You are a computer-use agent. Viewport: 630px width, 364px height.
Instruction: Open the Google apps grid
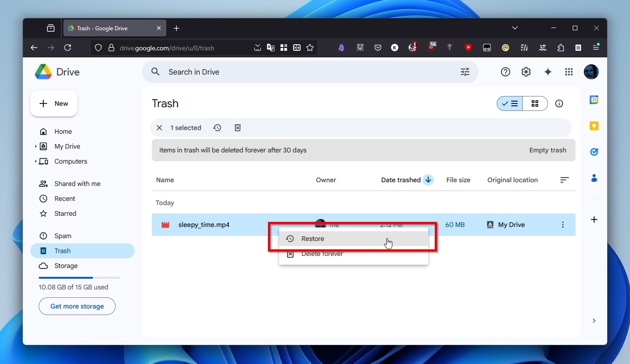click(568, 72)
